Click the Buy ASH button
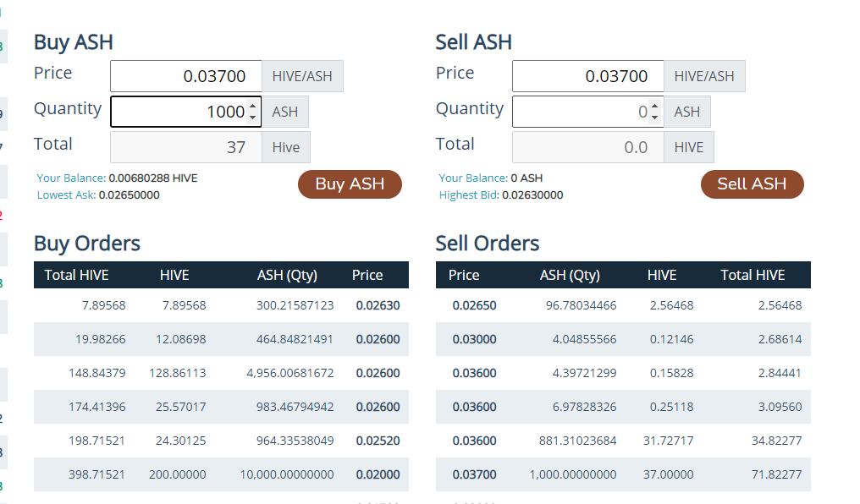Viewport: 860px width, 504px height. pyautogui.click(x=350, y=184)
